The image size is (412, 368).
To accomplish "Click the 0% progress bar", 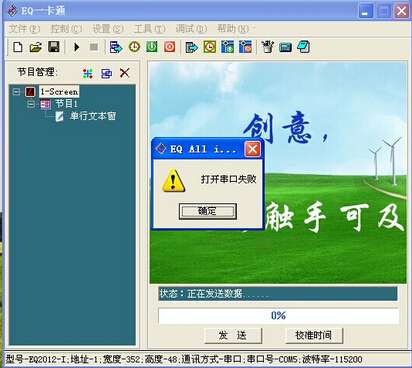I will 278,316.
